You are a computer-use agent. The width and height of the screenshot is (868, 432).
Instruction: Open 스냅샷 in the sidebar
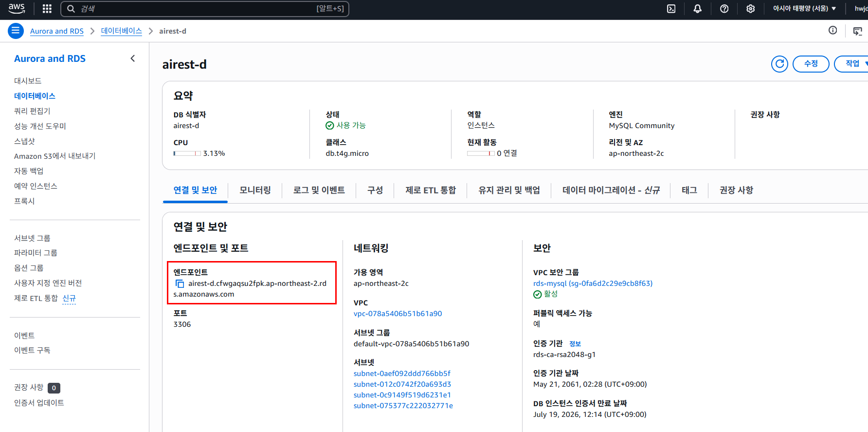point(24,141)
